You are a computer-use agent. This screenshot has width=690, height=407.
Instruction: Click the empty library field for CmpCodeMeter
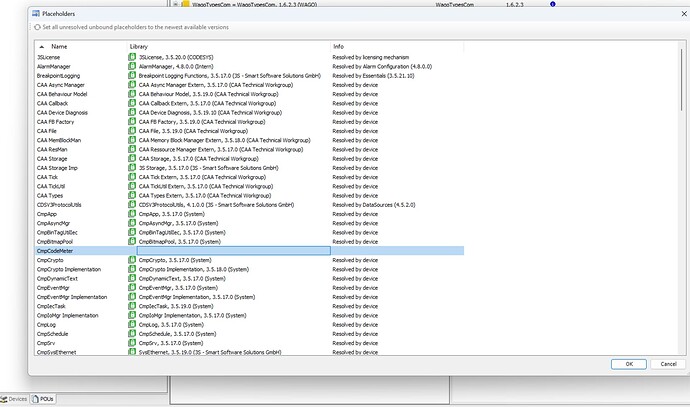pyautogui.click(x=234, y=251)
